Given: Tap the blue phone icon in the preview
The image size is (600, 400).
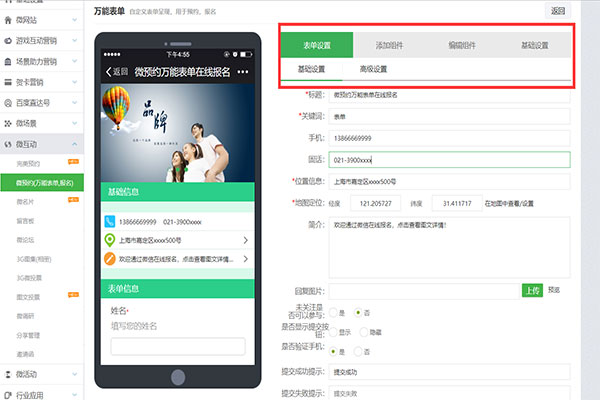Looking at the screenshot, I should tap(110, 222).
